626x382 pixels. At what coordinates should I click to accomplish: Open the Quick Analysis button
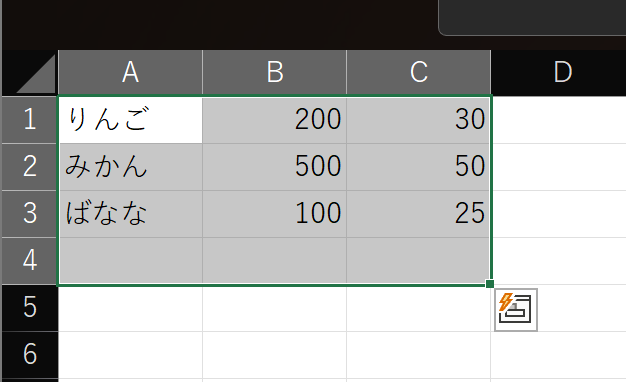pos(516,310)
